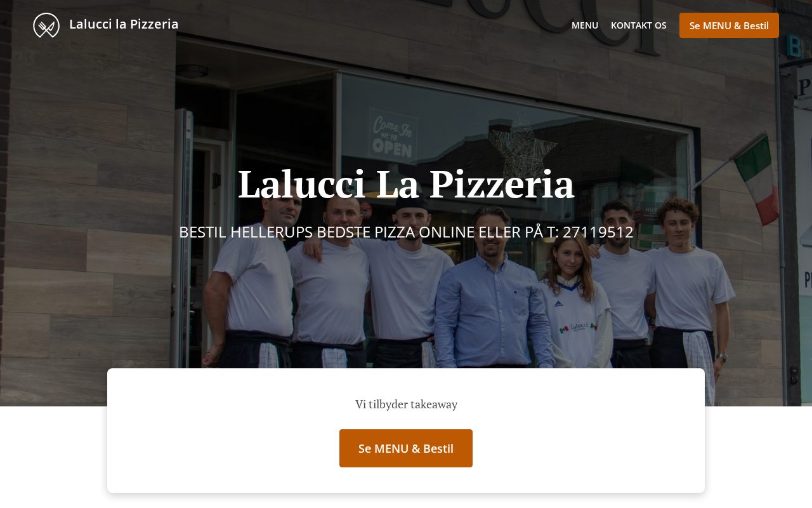Viewport: 812px width, 508px height.
Task: Click the Lalucci logo on the jersey
Action: coord(579,328)
